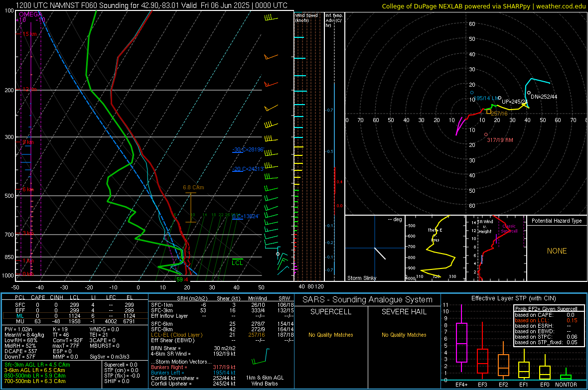This screenshot has height=390, width=588.
Task: Click the magenta EF4+ box in STP plot
Action: (x=461, y=342)
